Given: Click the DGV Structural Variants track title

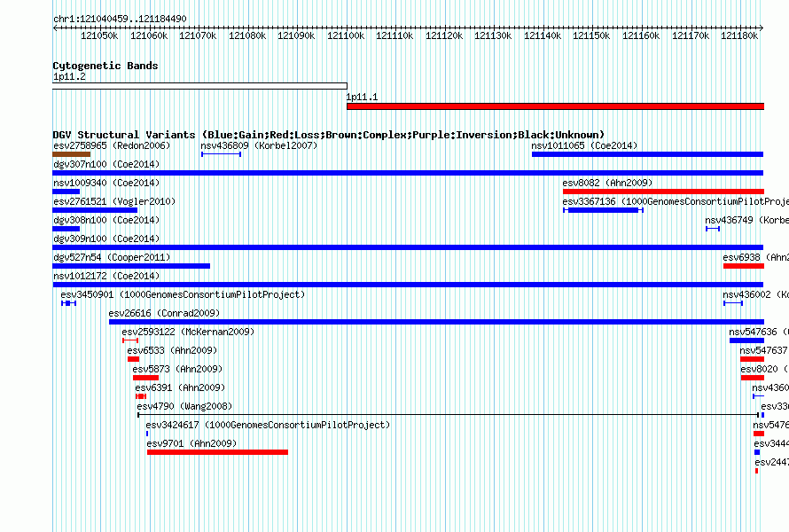Looking at the screenshot, I should (x=329, y=135).
